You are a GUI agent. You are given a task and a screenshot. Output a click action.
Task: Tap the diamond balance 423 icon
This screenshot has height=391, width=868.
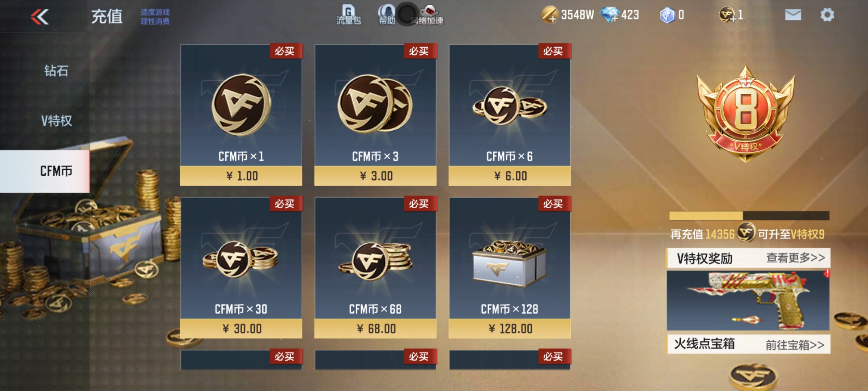[610, 15]
